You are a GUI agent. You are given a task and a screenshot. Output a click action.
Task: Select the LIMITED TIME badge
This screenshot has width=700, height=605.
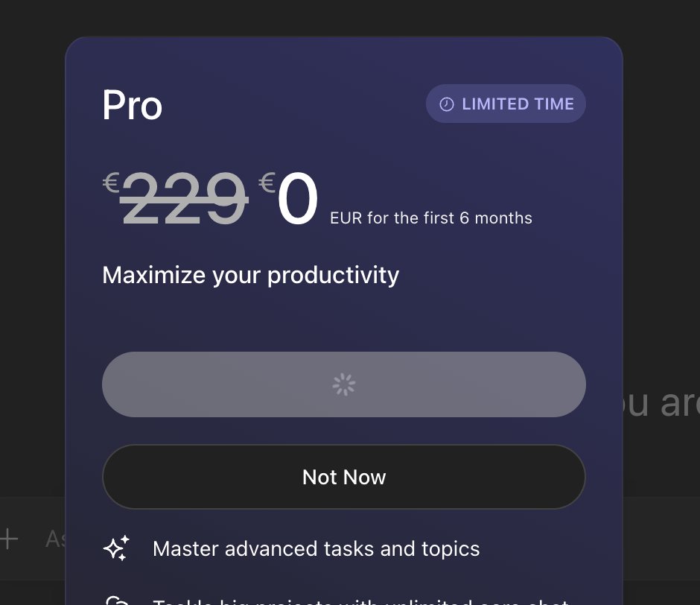(x=506, y=104)
